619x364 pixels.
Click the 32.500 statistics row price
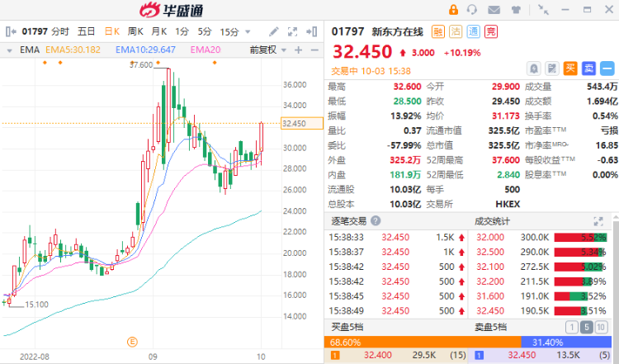coord(490,252)
